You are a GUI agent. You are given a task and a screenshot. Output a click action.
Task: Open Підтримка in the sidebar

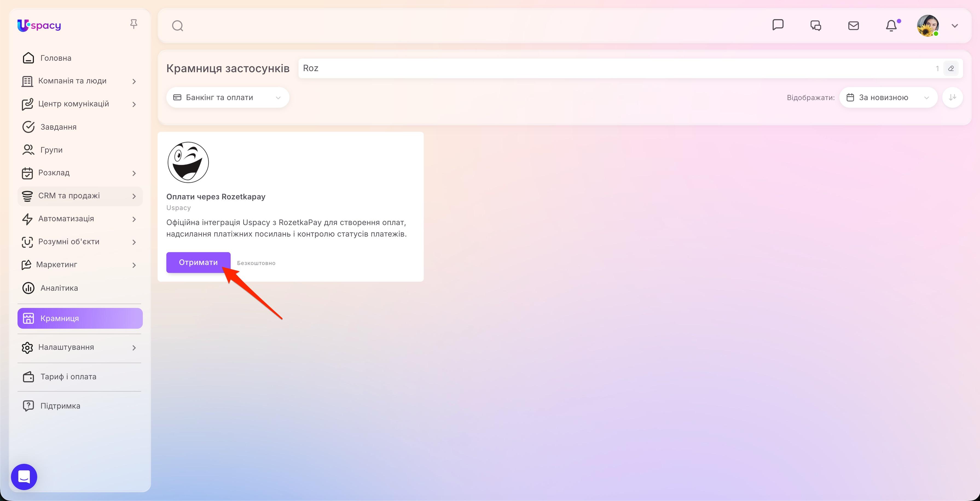click(x=80, y=406)
